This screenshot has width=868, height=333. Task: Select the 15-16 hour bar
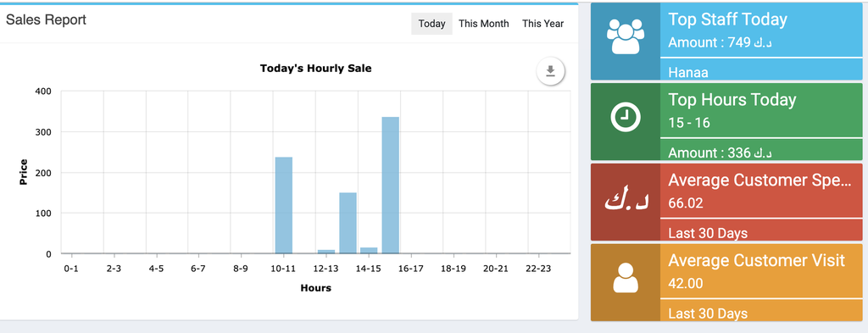pyautogui.click(x=390, y=186)
